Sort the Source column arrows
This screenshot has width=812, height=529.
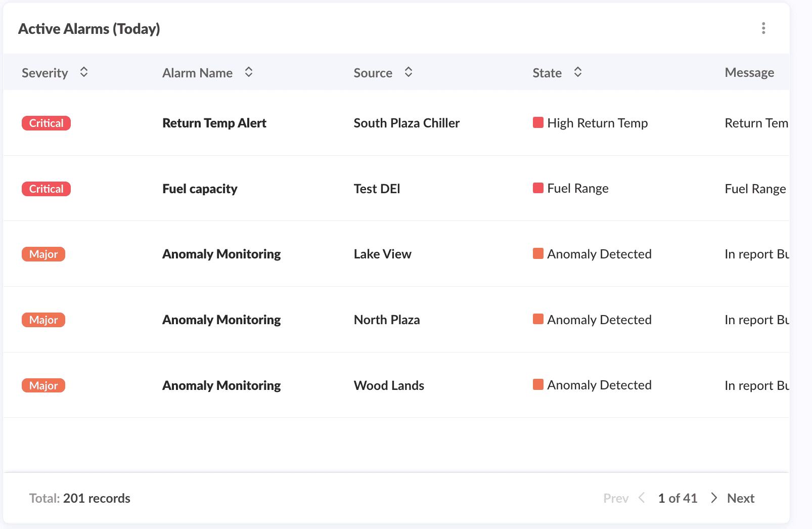(x=409, y=72)
